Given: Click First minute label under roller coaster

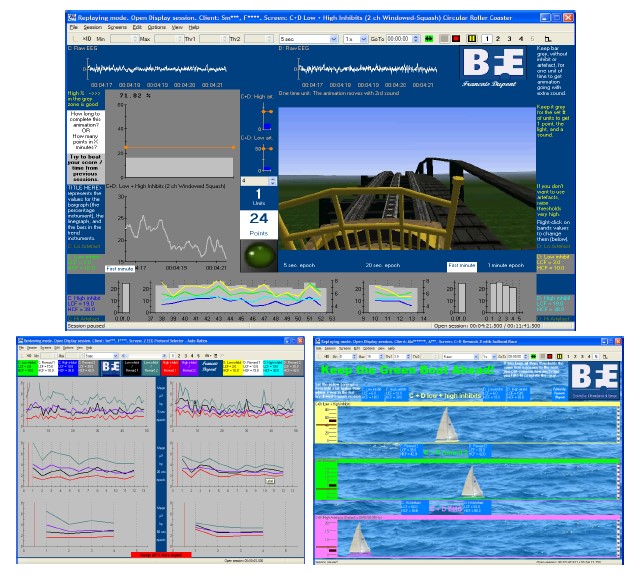Looking at the screenshot, I should point(462,266).
